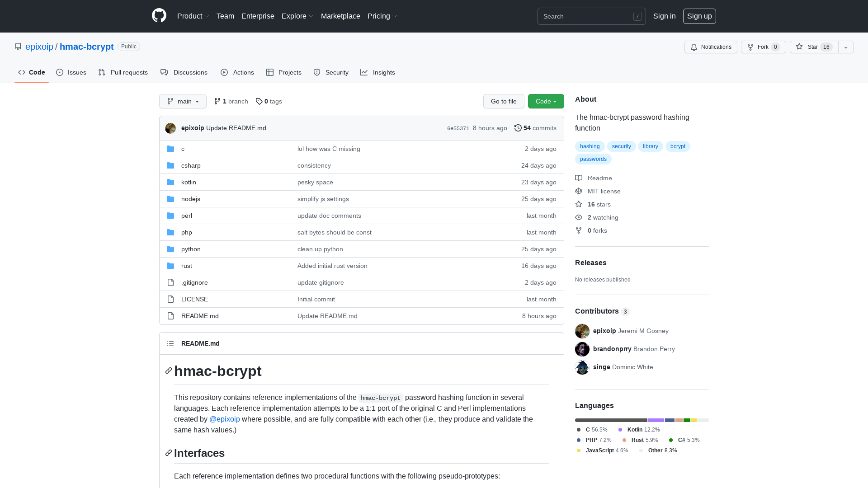The width and height of the screenshot is (868, 488).
Task: Open the Marketplace menu item
Action: (340, 16)
